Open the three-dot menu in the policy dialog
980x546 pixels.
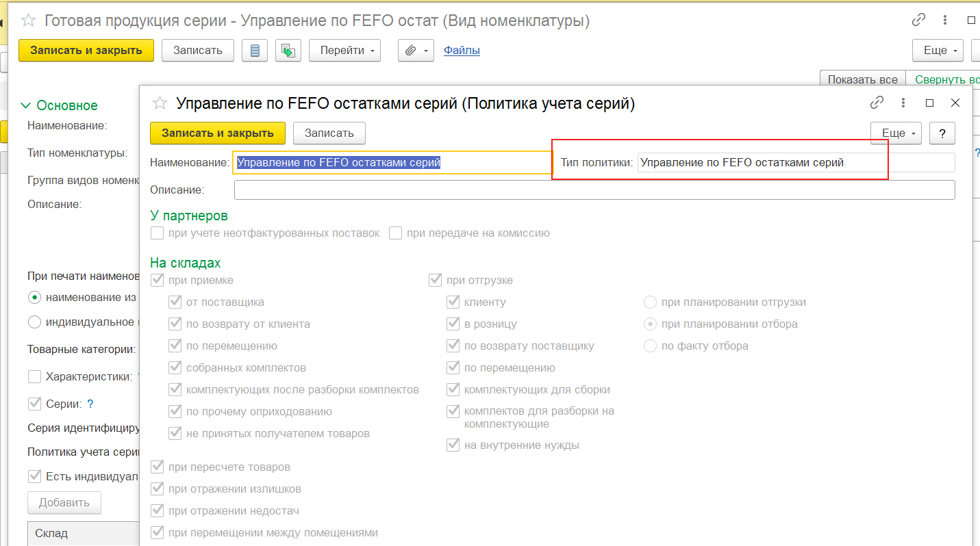click(x=904, y=103)
